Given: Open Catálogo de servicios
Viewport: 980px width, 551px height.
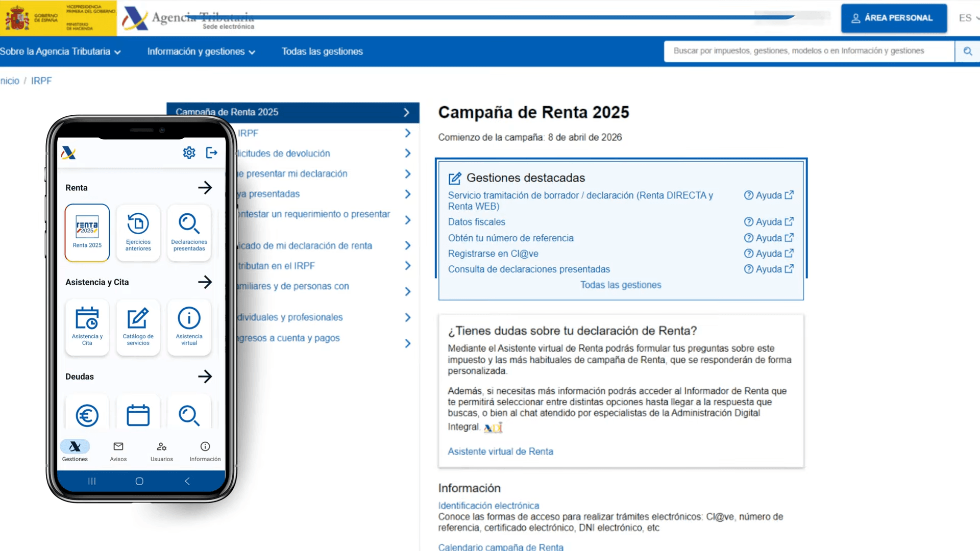Looking at the screenshot, I should pos(138,327).
